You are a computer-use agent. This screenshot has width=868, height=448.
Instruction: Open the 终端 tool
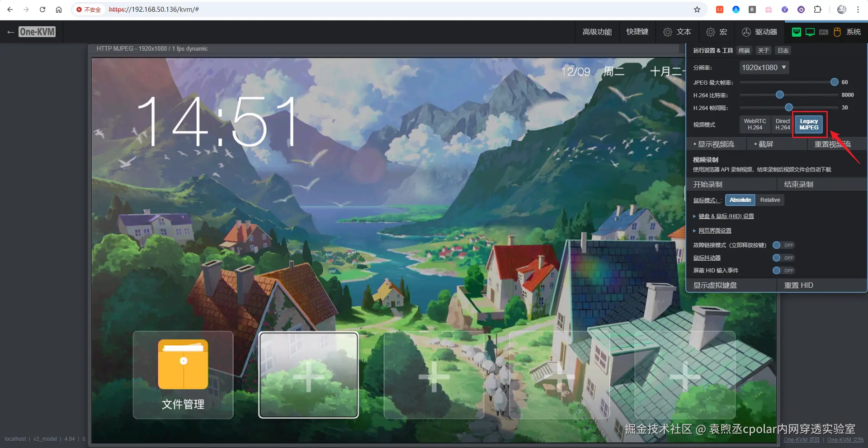pos(744,51)
